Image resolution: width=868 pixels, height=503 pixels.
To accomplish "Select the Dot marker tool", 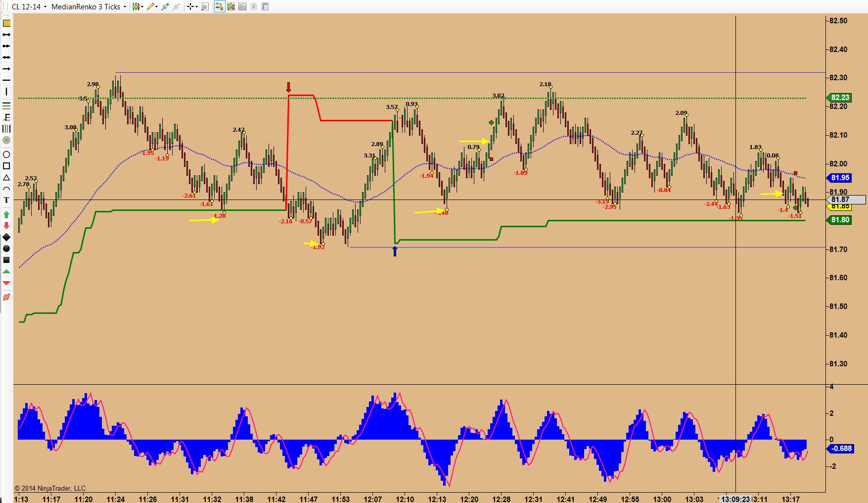I will pos(6,249).
